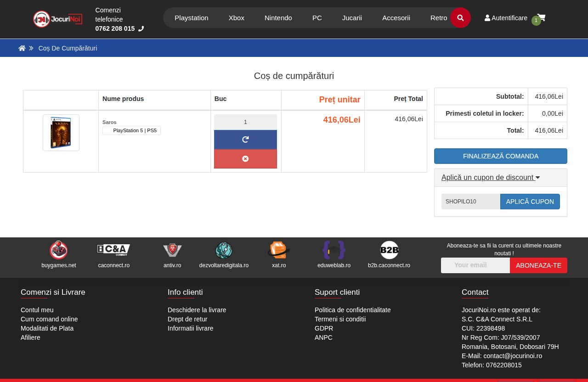Open the B2B partner logo
Viewport: 588px width, 382px height.
(389, 250)
